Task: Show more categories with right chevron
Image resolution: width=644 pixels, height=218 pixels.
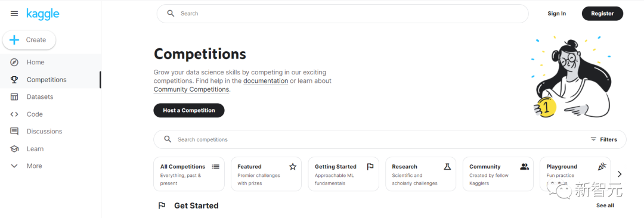Action: pyautogui.click(x=620, y=174)
